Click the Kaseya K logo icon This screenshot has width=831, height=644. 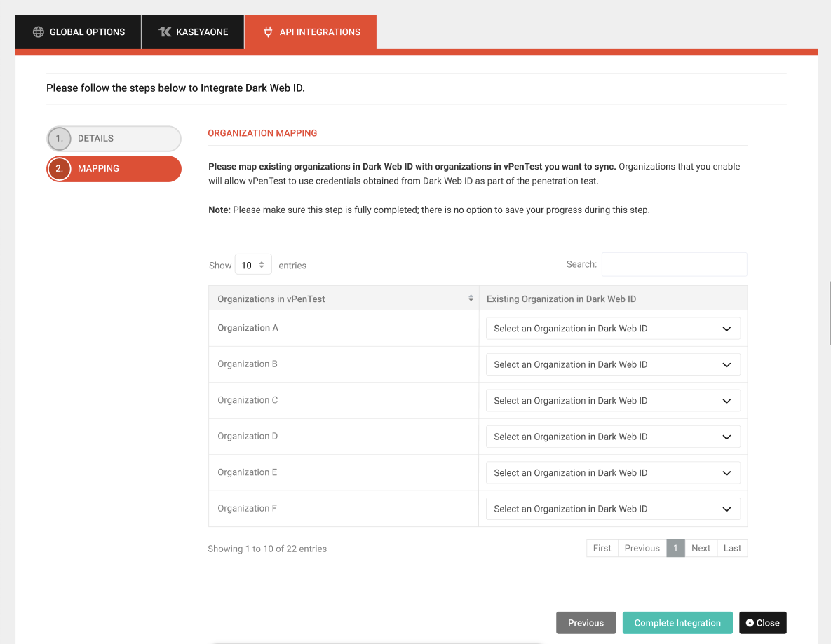pyautogui.click(x=165, y=32)
